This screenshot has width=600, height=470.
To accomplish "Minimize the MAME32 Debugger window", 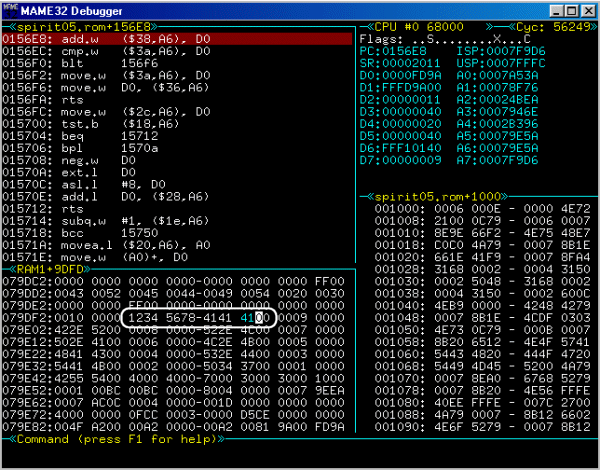I will 551,9.
